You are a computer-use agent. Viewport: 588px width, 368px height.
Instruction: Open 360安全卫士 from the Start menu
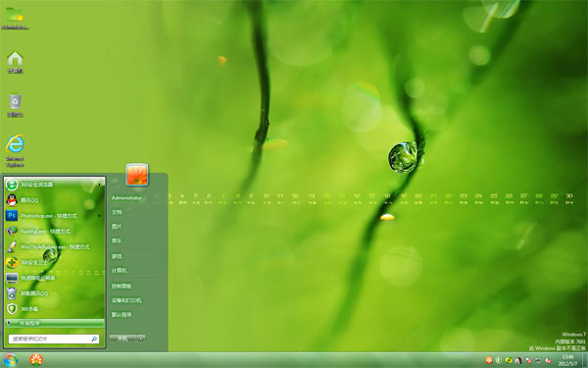pyautogui.click(x=54, y=262)
